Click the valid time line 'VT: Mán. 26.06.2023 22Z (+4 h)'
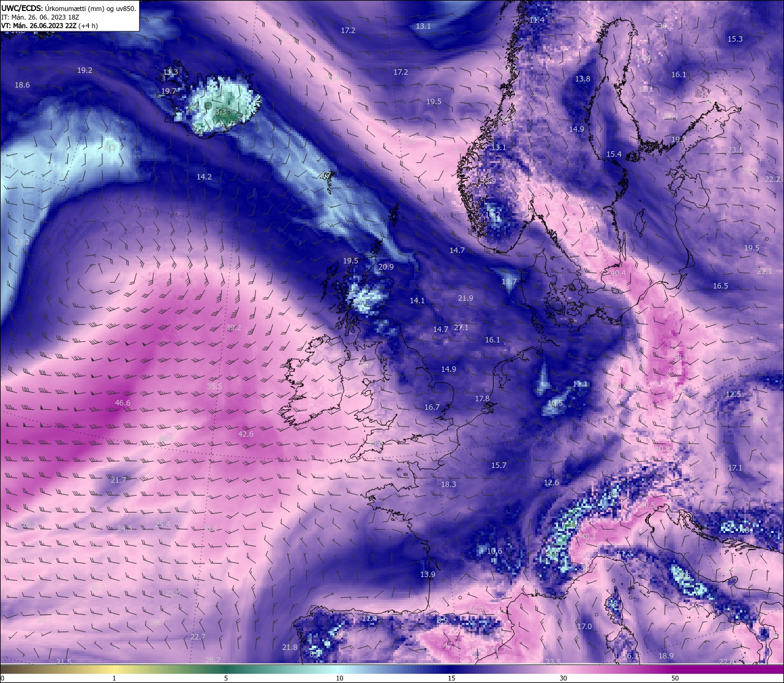The width and height of the screenshot is (784, 683). click(50, 26)
